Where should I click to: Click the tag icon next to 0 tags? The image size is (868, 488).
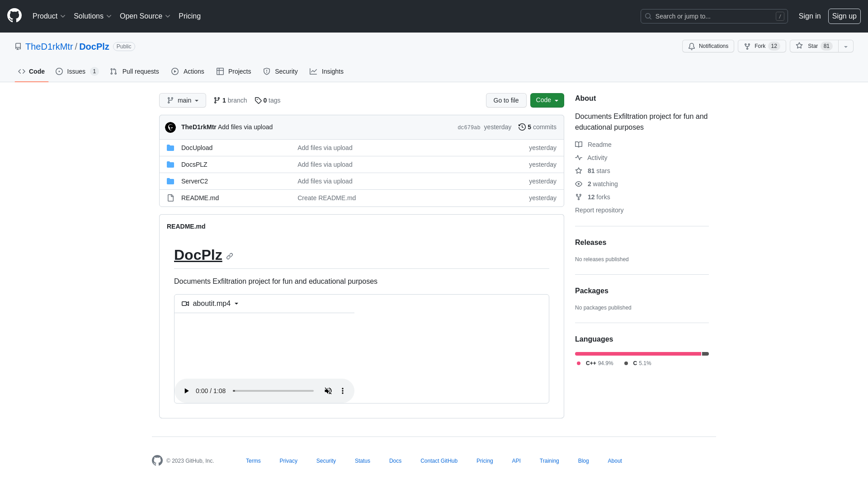(258, 100)
